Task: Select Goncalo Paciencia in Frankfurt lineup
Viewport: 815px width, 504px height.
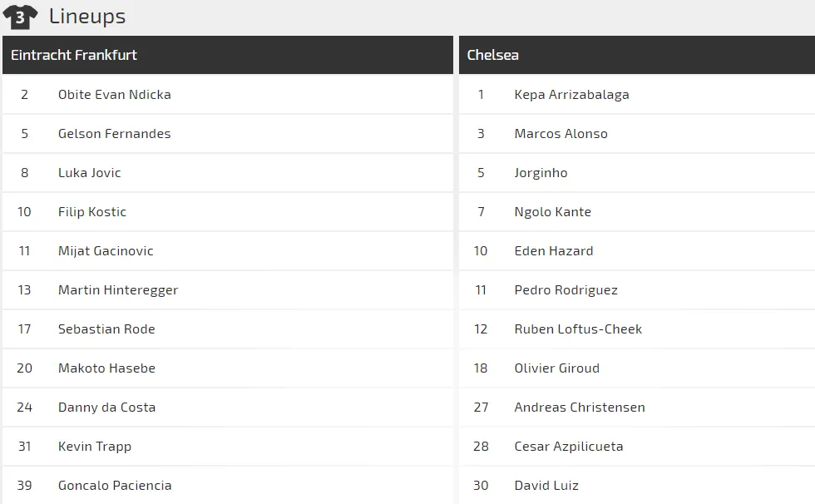Action: click(115, 486)
